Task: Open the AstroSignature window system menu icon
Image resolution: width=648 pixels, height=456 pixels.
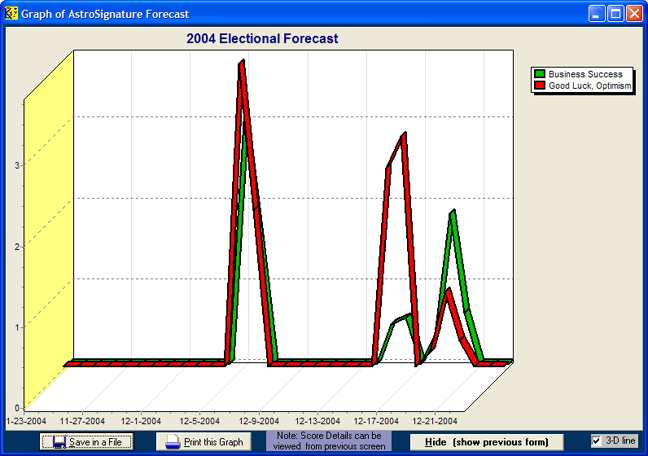Action: (11, 14)
